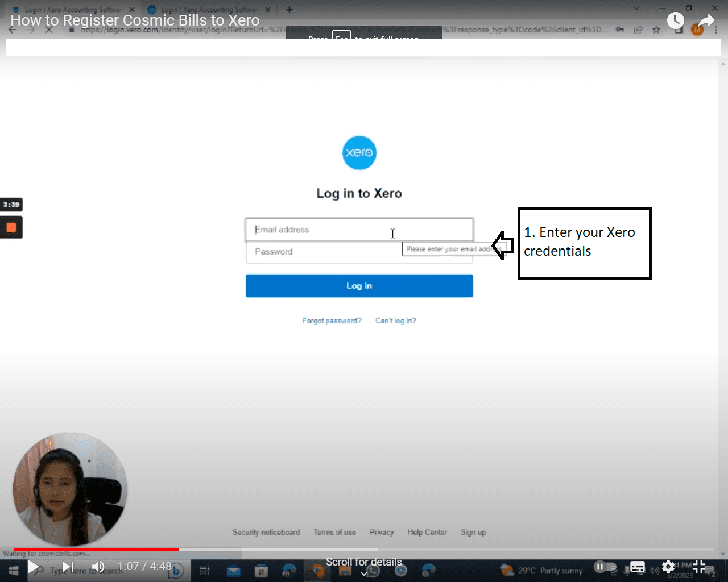
Task: Click the presenter webcam bubble
Action: pyautogui.click(x=69, y=489)
